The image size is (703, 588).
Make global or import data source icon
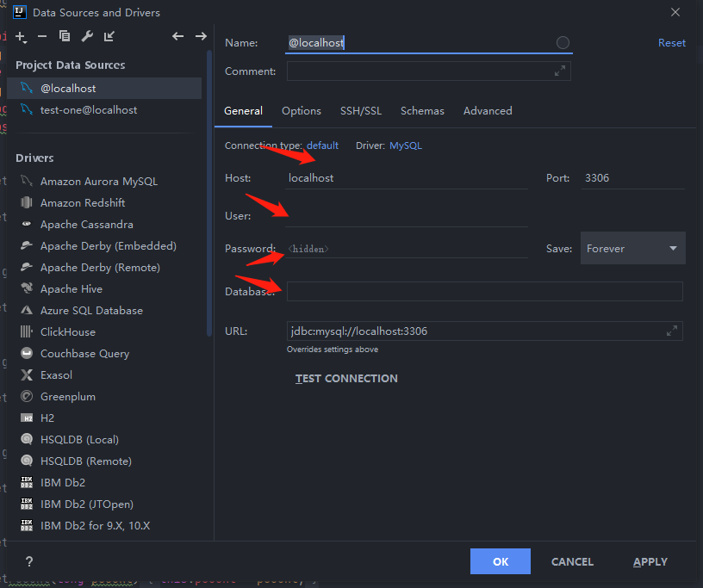(x=109, y=36)
